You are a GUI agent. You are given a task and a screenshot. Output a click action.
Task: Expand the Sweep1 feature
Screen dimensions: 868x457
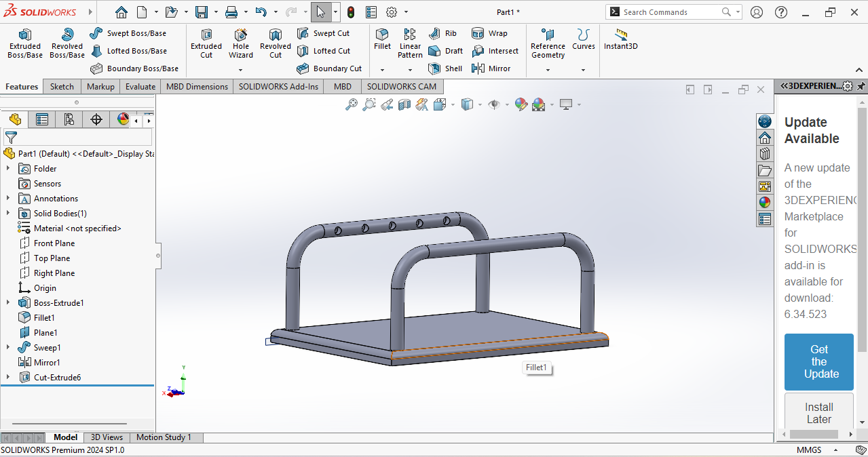[x=8, y=347]
